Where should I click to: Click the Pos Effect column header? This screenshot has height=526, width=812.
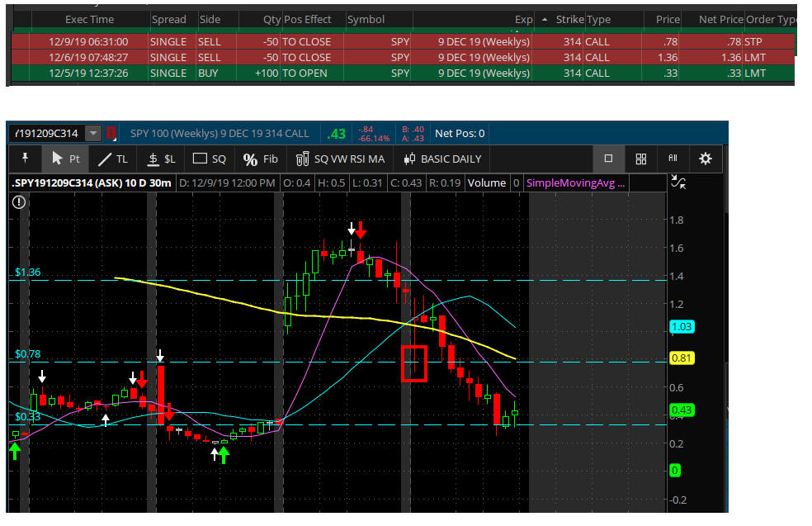pos(308,20)
